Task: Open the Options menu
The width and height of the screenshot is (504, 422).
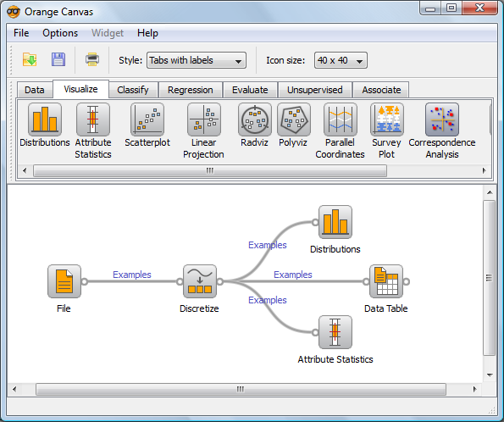Action: (60, 33)
